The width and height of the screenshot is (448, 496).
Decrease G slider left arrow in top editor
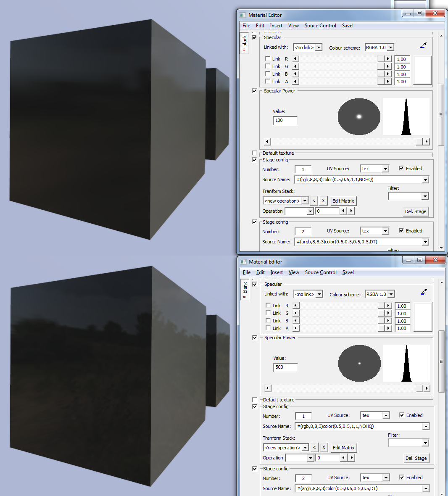295,66
